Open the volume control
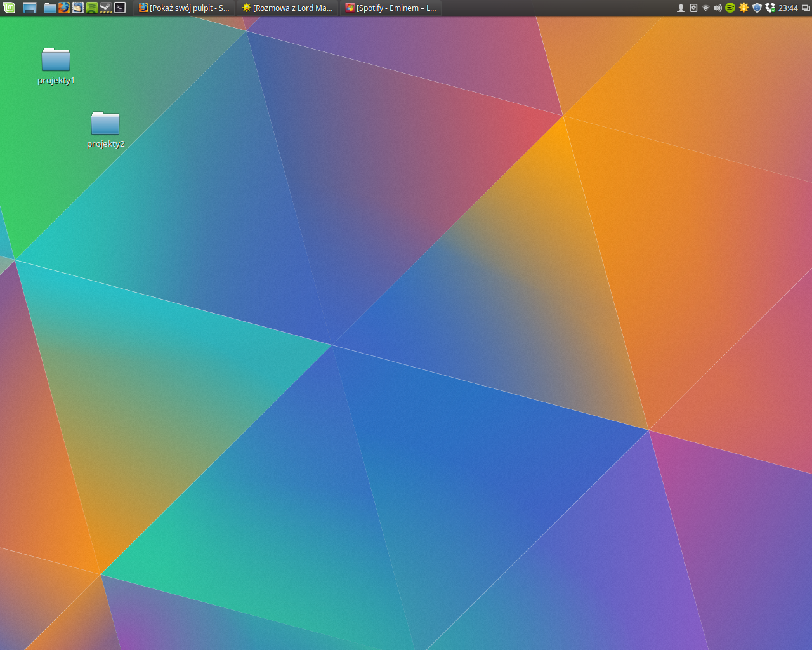The width and height of the screenshot is (812, 650). (x=717, y=8)
